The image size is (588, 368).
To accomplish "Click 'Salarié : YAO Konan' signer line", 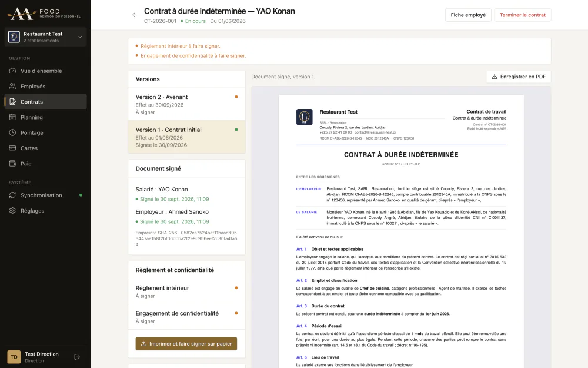I will click(x=162, y=189).
